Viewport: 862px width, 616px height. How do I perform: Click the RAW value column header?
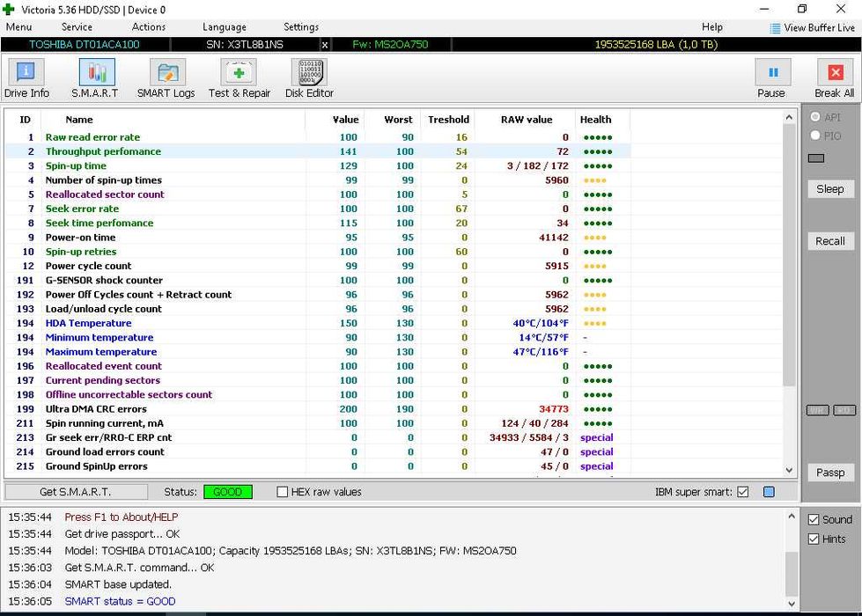527,120
